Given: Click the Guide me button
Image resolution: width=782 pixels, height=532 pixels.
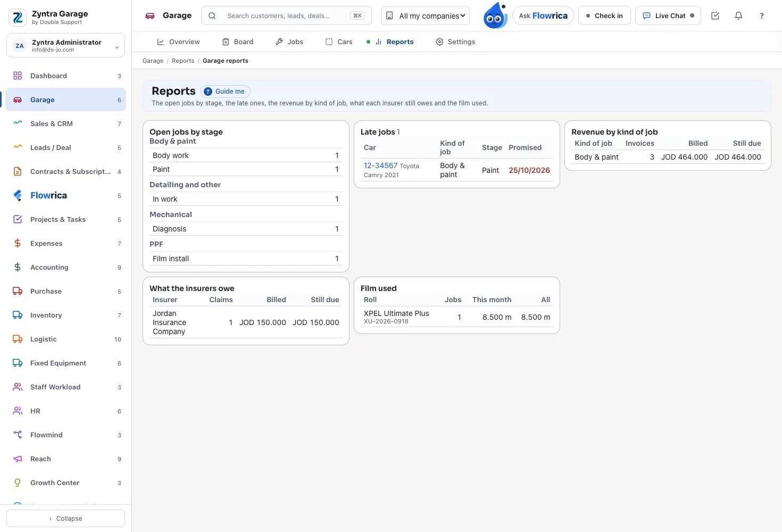Looking at the screenshot, I should pyautogui.click(x=225, y=92).
